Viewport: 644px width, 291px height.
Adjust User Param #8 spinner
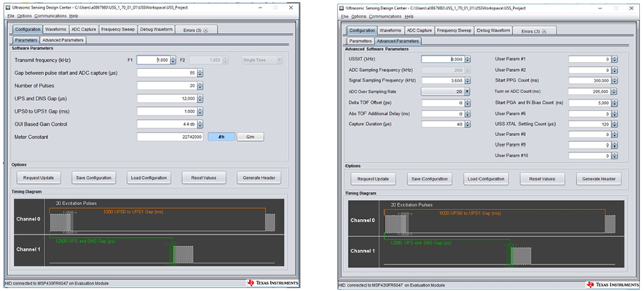point(614,135)
